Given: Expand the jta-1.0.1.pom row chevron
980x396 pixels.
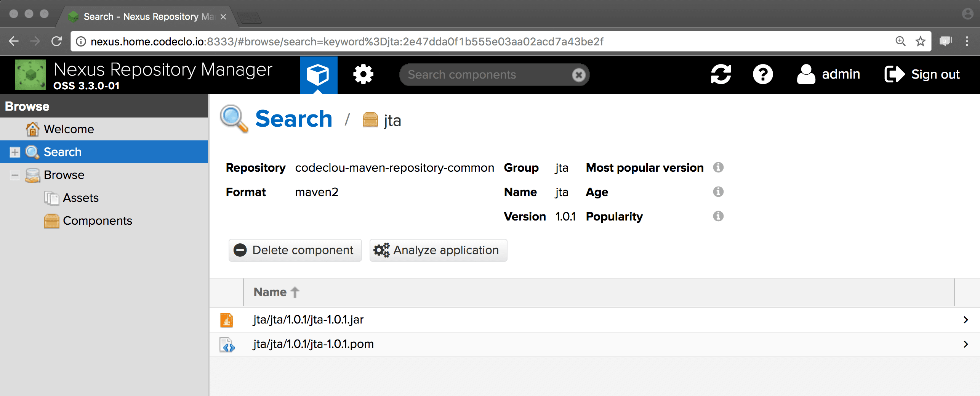Looking at the screenshot, I should click(966, 344).
